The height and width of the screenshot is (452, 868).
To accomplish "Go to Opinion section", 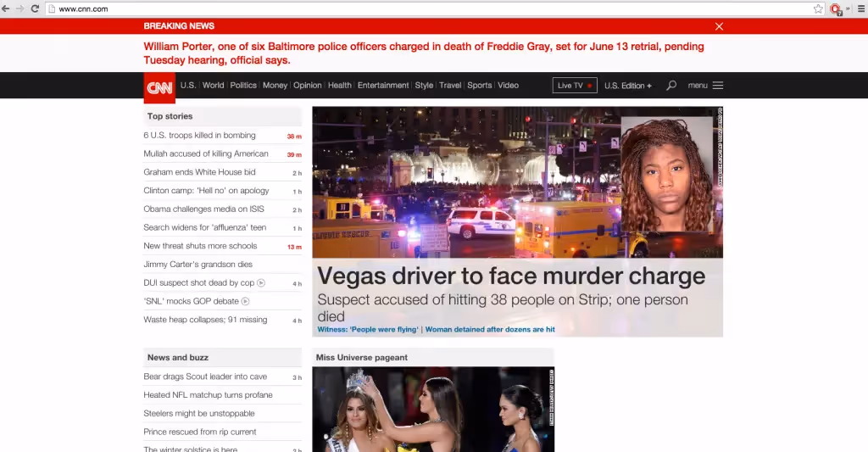I will (307, 86).
